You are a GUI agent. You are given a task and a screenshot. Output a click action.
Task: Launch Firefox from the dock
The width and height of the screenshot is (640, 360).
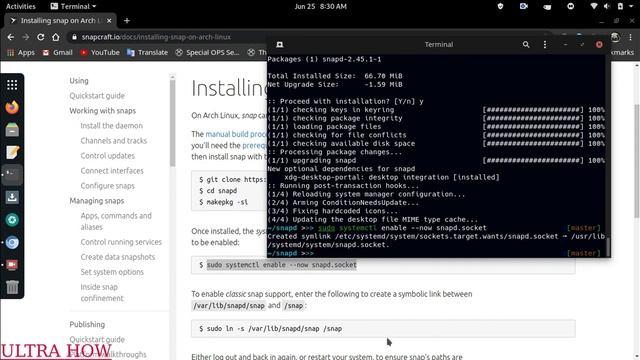12,107
